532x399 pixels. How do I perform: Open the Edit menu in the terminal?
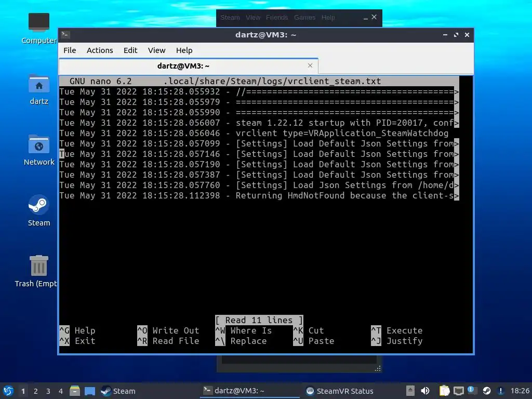coord(130,50)
